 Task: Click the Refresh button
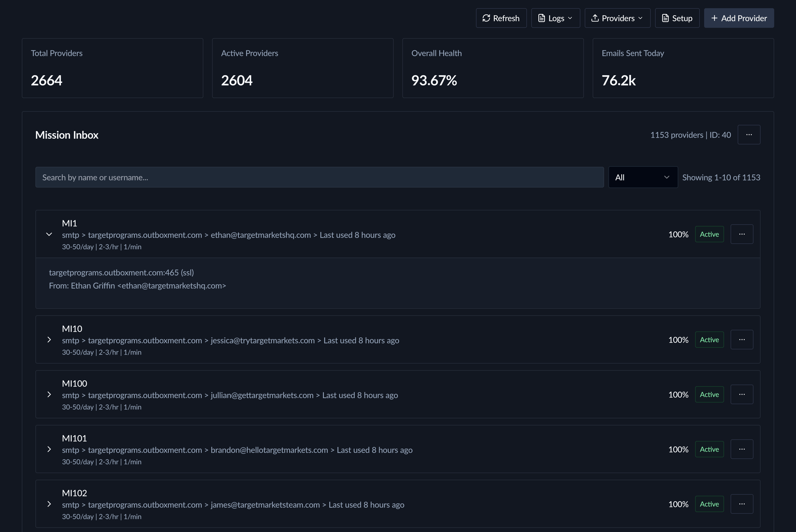[x=501, y=18]
